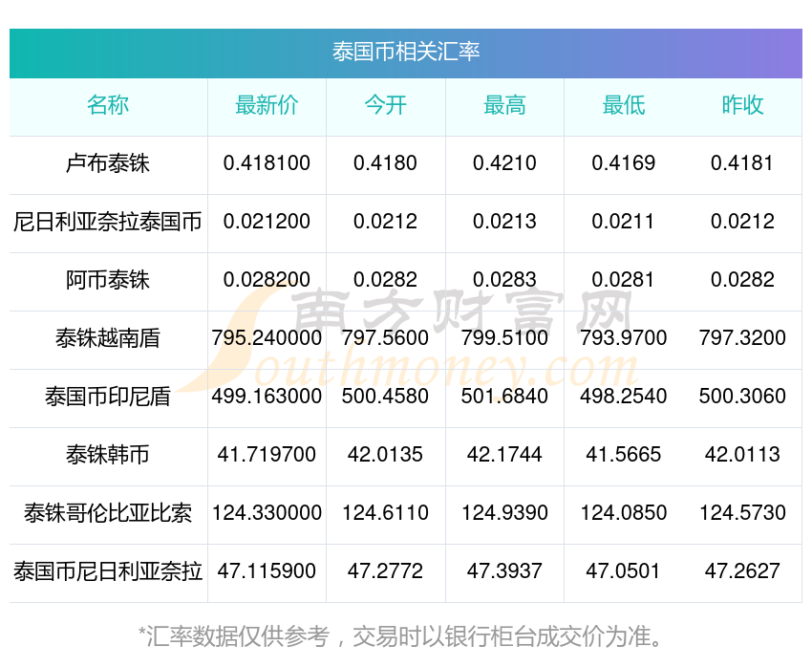The image size is (812, 667).
Task: Click the 41.5665 lowest value cell
Action: tap(624, 455)
